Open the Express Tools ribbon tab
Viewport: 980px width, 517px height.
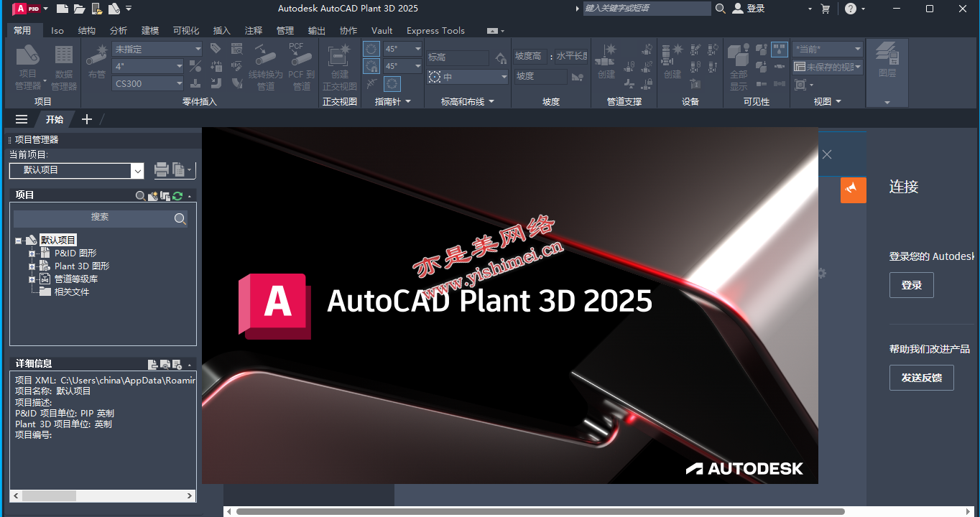coord(435,31)
